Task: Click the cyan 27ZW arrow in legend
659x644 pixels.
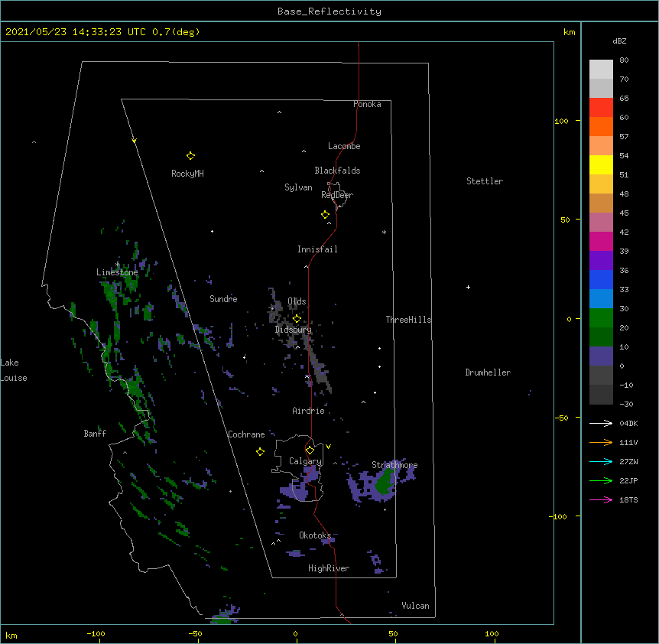Action: click(x=601, y=461)
